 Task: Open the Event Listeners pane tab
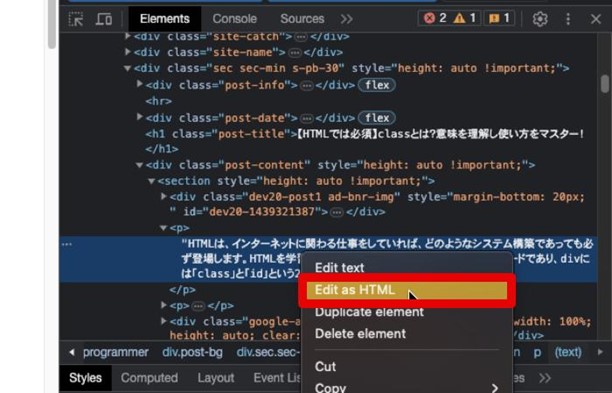[x=277, y=378]
